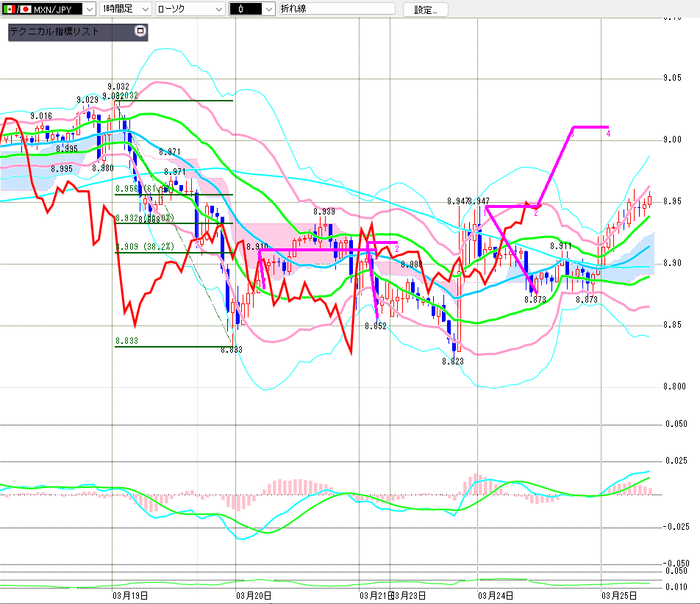Click the 8.823 low price label
The height and width of the screenshot is (604, 700).
tap(452, 362)
